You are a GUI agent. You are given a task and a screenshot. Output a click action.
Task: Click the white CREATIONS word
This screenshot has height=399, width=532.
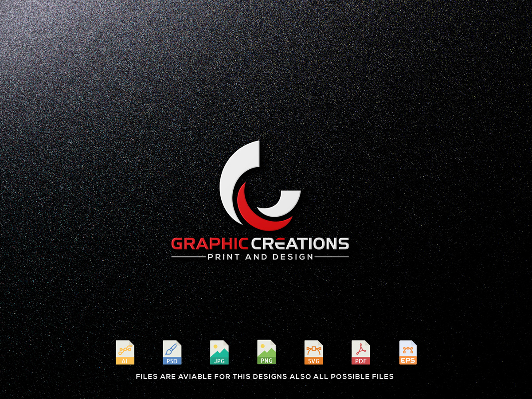300,243
